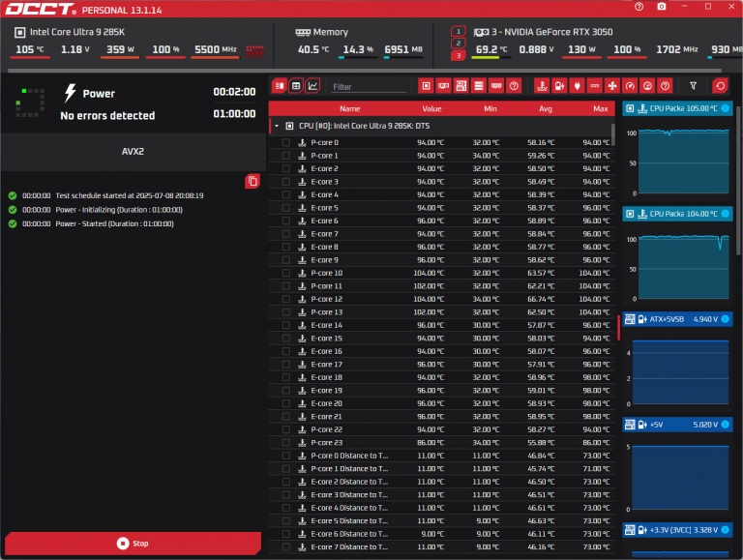Viewport: 743px width, 560px height.
Task: Tick the P-core 1 checkbox
Action: pyautogui.click(x=286, y=156)
